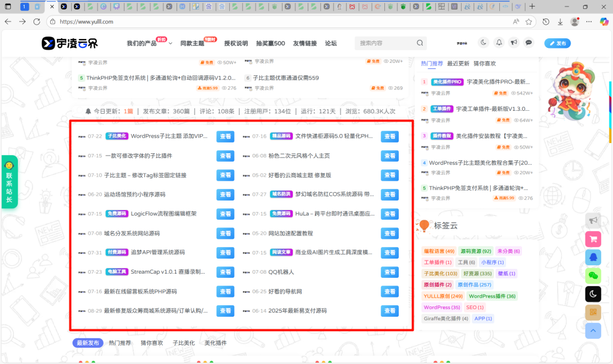Toggle the gray speaker notice icon on right side

coord(593,220)
